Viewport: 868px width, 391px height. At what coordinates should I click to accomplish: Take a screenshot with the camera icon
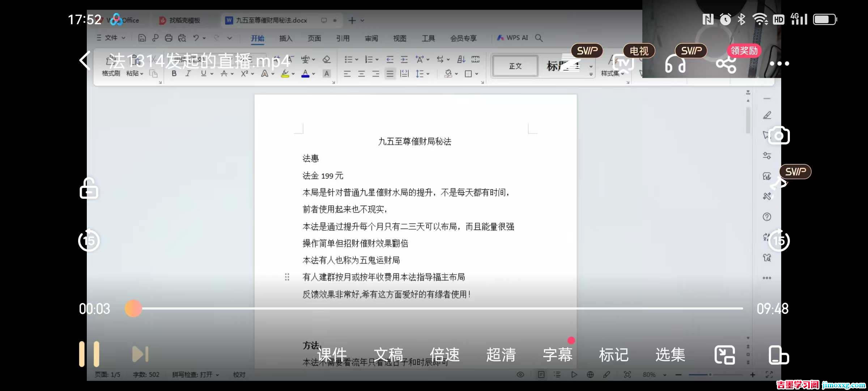coord(779,136)
